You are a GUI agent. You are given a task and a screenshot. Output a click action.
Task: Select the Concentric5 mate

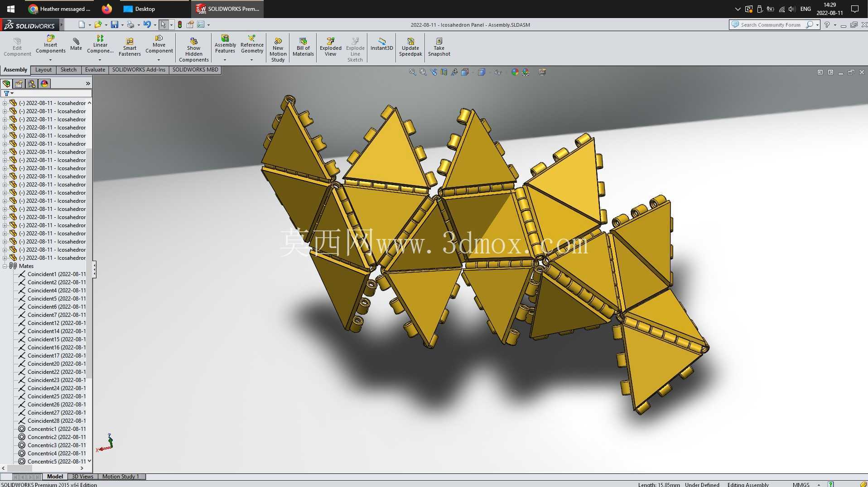52,462
